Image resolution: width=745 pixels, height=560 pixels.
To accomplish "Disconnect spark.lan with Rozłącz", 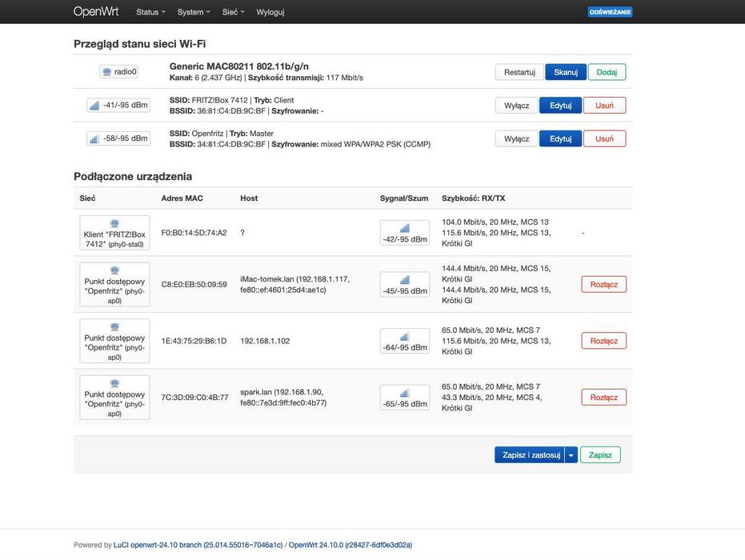I will (x=604, y=398).
